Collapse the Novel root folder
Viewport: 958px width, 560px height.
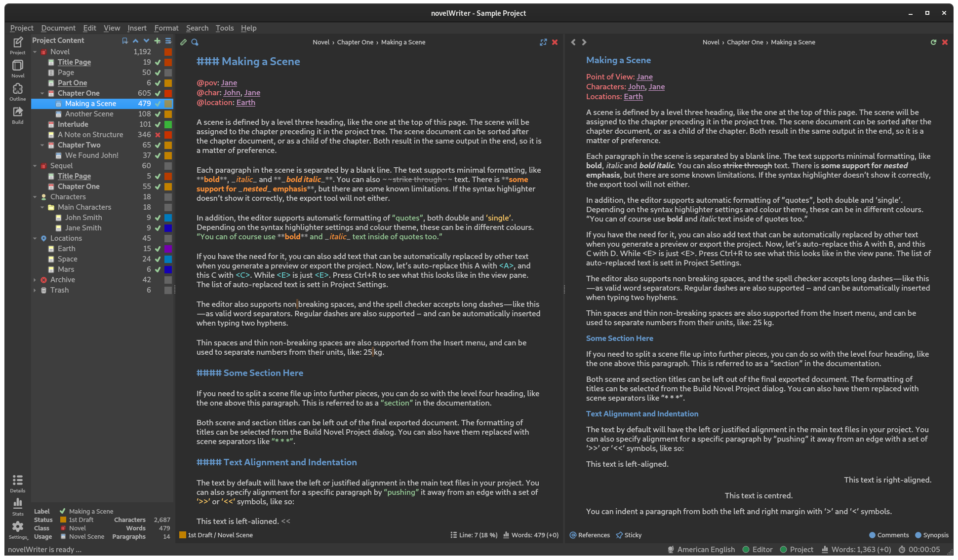coord(35,52)
